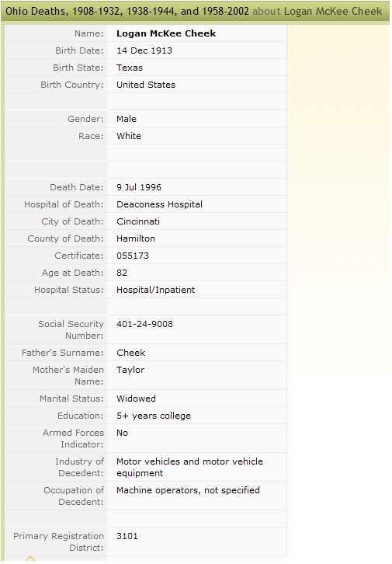Select 5+ years college education value
Viewport: 392px width, 564px height.
(x=154, y=416)
